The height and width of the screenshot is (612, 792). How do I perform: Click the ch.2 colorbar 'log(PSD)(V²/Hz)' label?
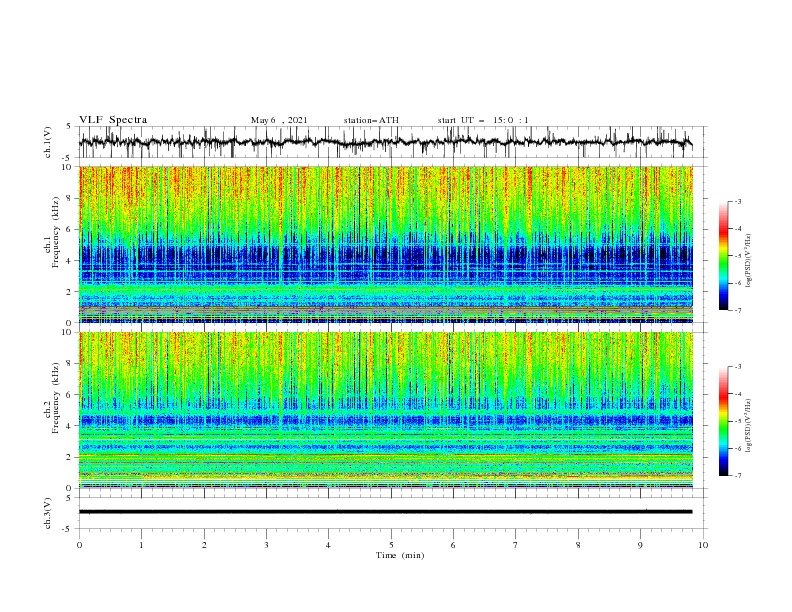tap(748, 425)
